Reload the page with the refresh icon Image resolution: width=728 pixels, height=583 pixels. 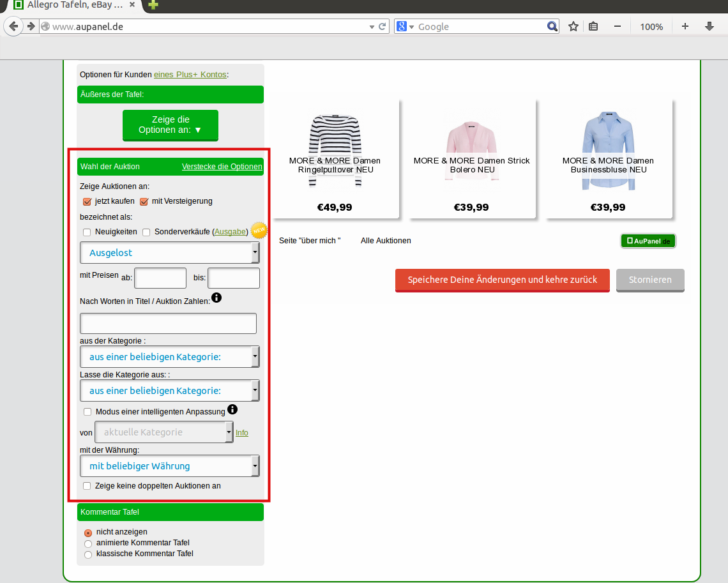[x=382, y=26]
